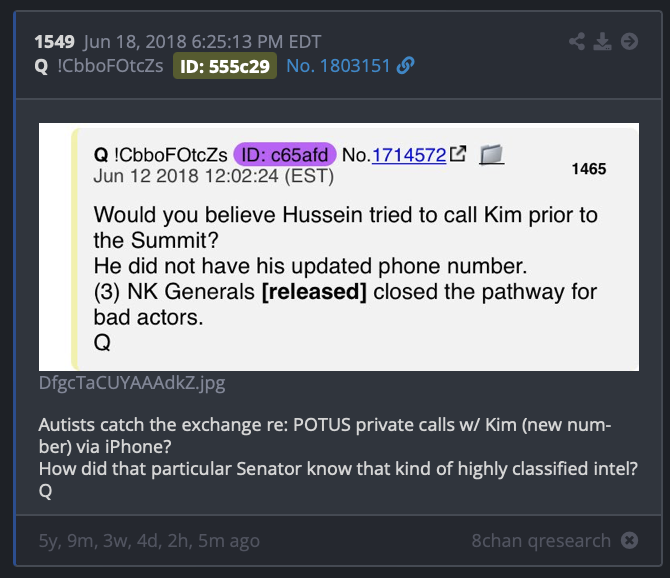
Task: Click the chain link icon beside No. 1803151
Action: pos(406,66)
